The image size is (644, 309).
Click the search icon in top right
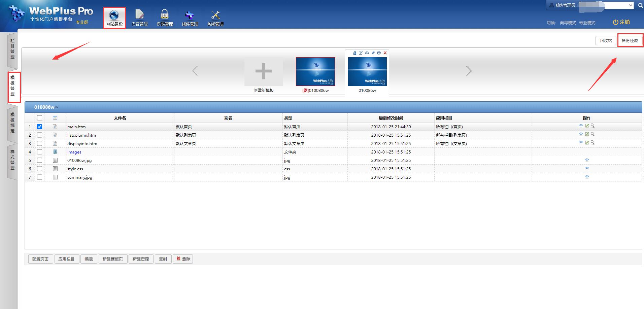(640, 5)
